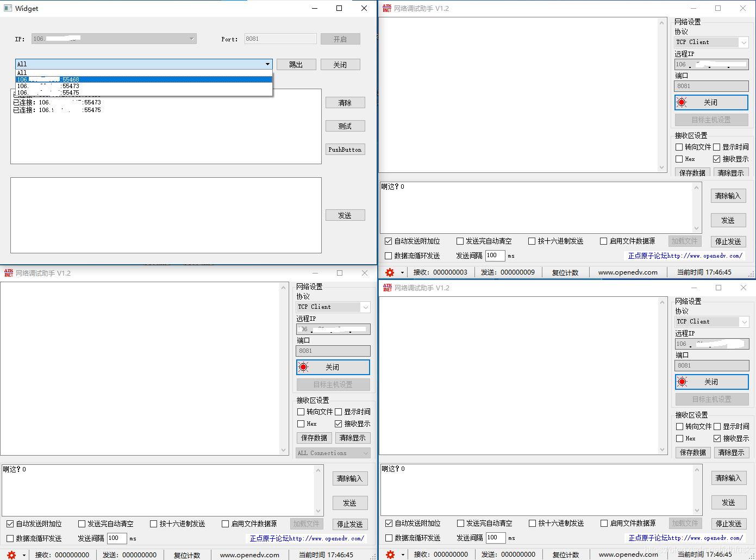Enable 发送完自动清空 in lower-left assistant
The image size is (756, 560).
coord(82,524)
